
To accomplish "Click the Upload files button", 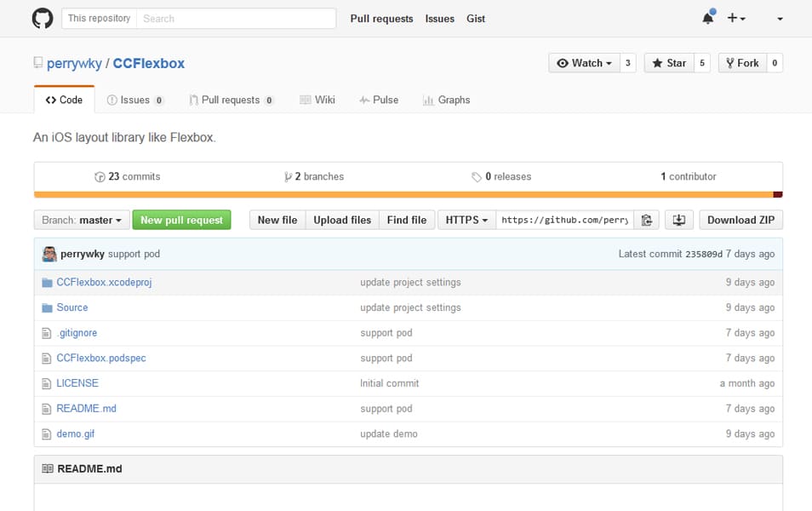I will coord(342,220).
